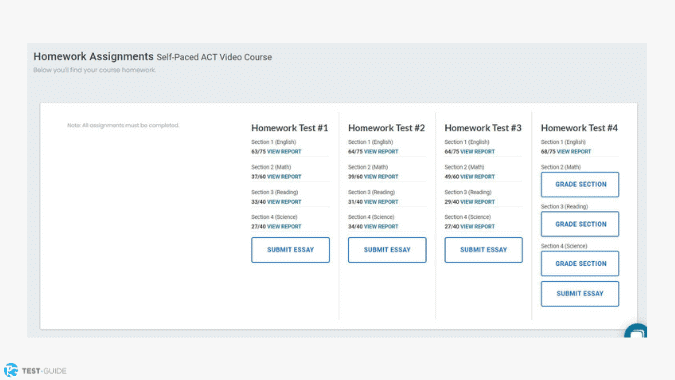Click the note about completing all assignments
The image size is (675, 380).
[x=123, y=125]
